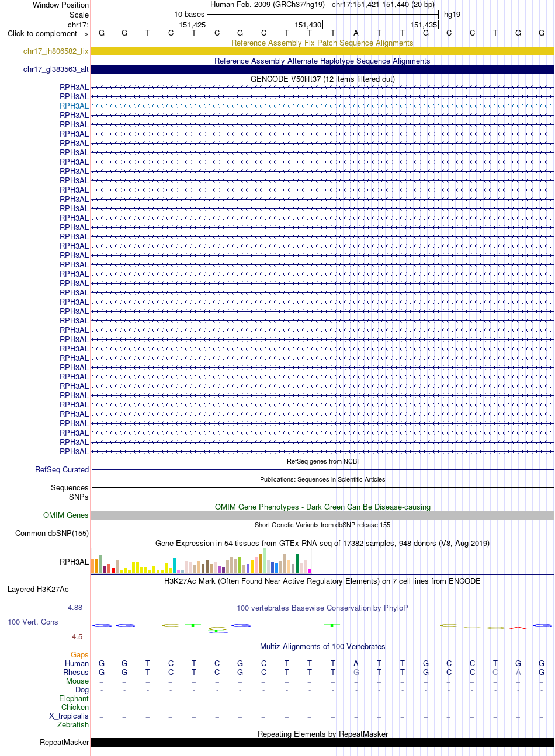Open Multiz Alignments of 100 Vertebrates title
Screen dimensions: 555x756
322,646
